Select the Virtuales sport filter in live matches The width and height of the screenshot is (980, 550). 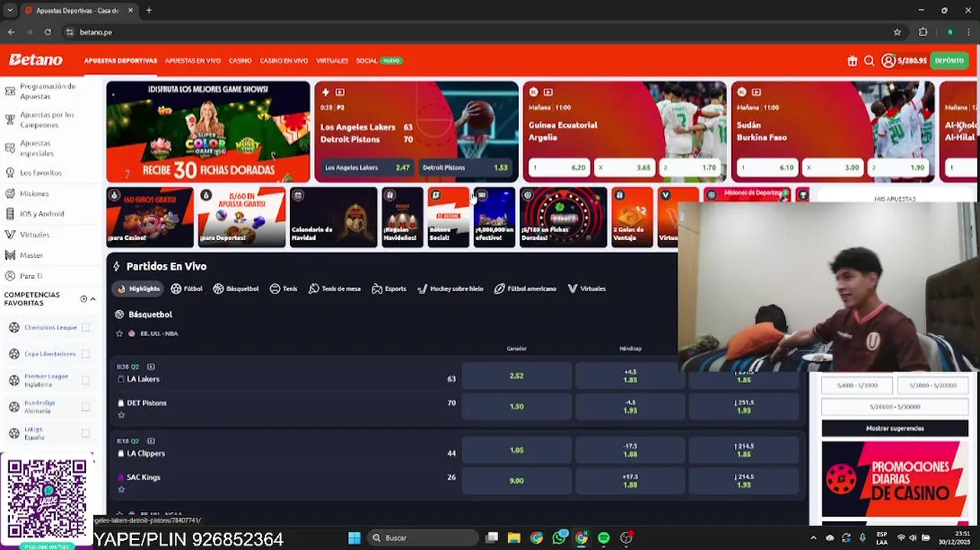[587, 289]
